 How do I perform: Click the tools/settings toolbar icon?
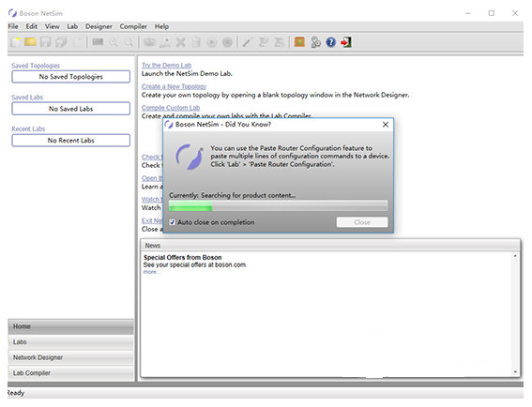click(x=315, y=42)
